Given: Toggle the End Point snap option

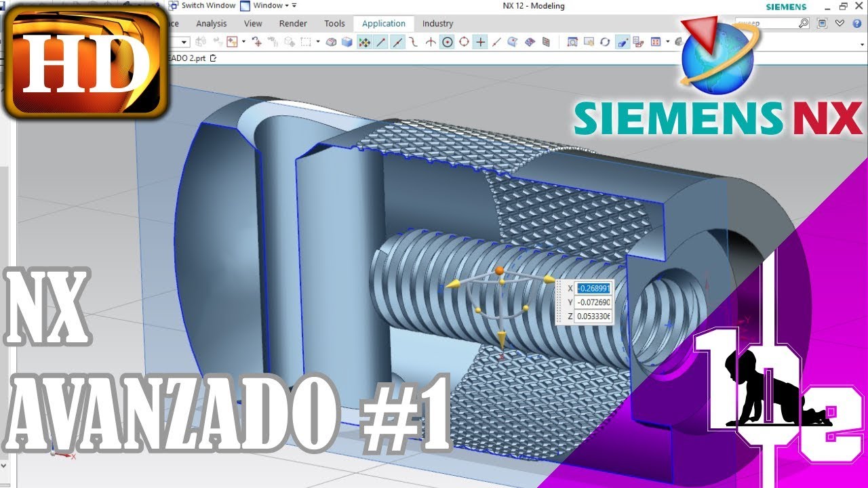Looking at the screenshot, I should coord(381,42).
